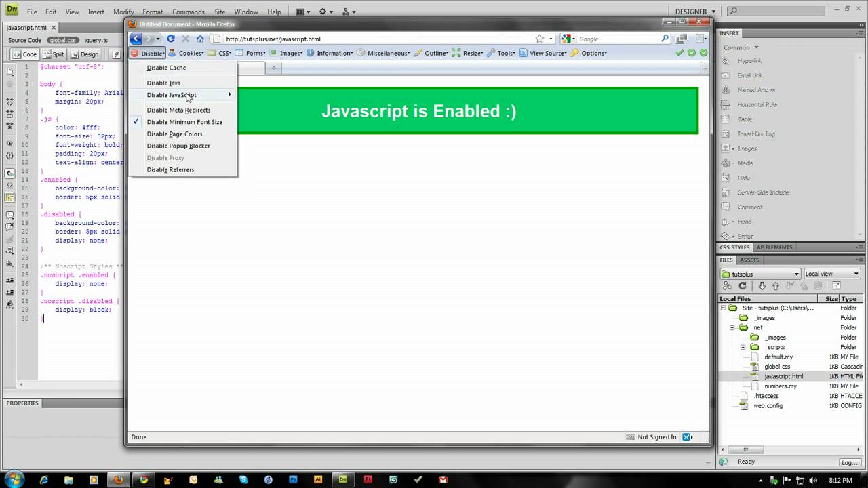Open the Local view dropdown

832,274
